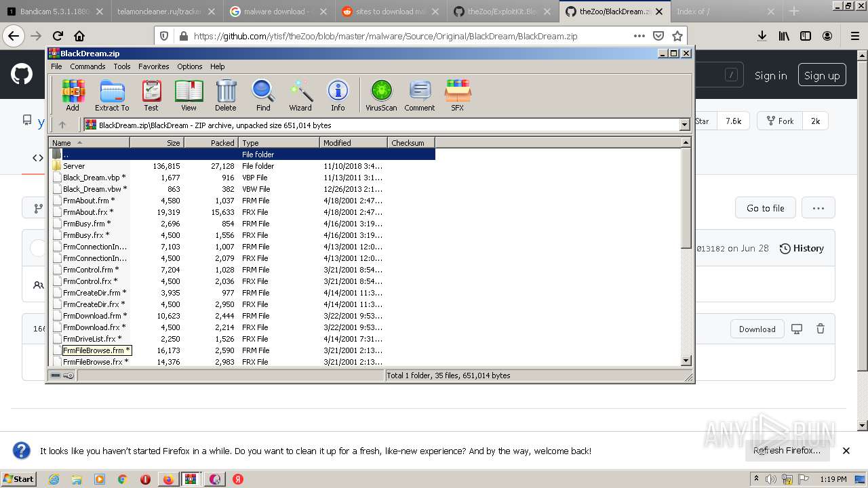Select FrmDriveList.frx file
The image size is (868, 488).
click(x=241, y=339)
